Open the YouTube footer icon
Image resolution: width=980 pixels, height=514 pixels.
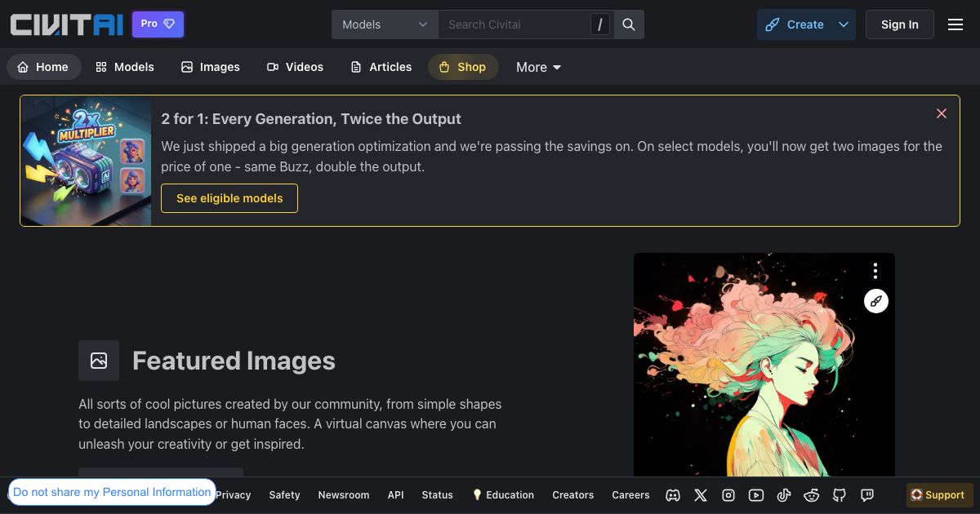(756, 495)
